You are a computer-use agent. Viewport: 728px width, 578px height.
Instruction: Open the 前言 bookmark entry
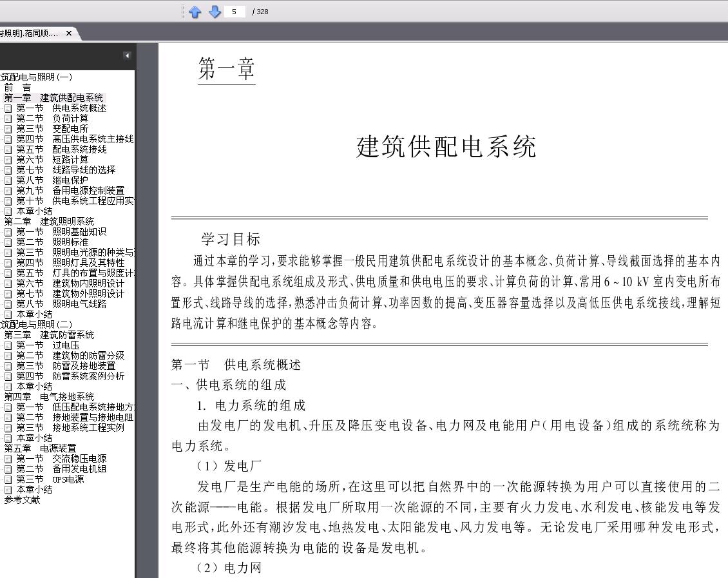17,88
